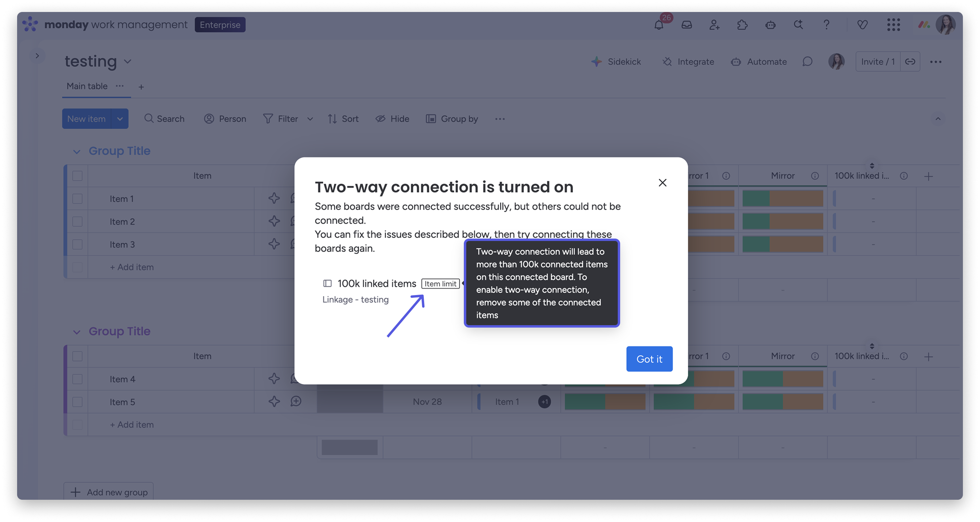Open the apps puzzle-piece icon
Screen dimensions: 980x522
point(742,25)
